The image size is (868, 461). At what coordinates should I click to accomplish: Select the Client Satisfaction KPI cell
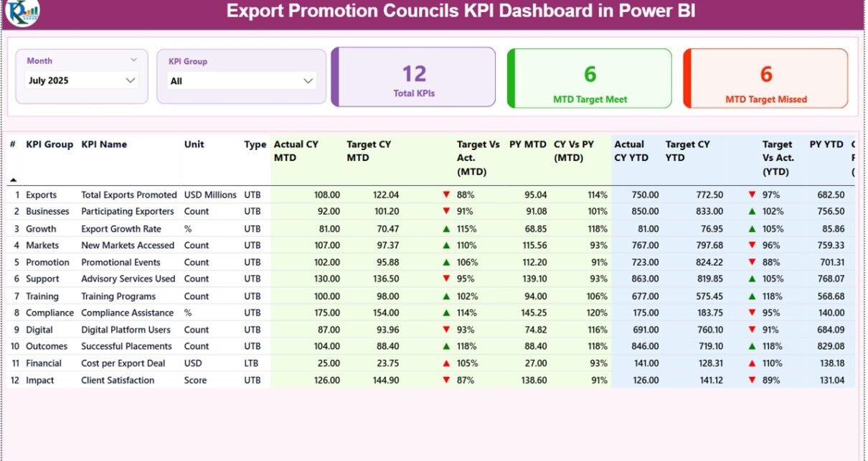click(118, 381)
